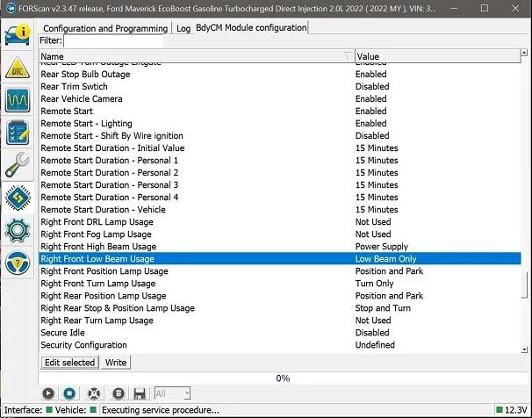Click the blue stop button in toolbar
This screenshot has width=532, height=418.
[69, 393]
